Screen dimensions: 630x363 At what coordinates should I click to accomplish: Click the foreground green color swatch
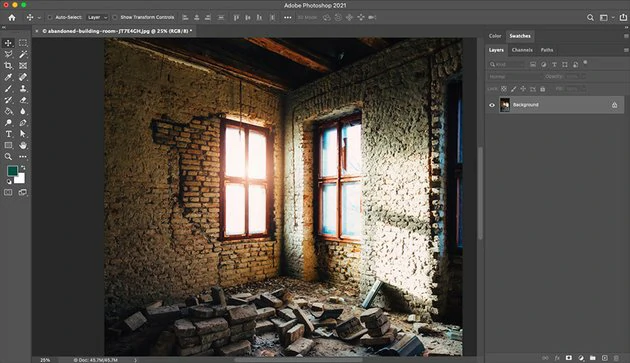12,171
